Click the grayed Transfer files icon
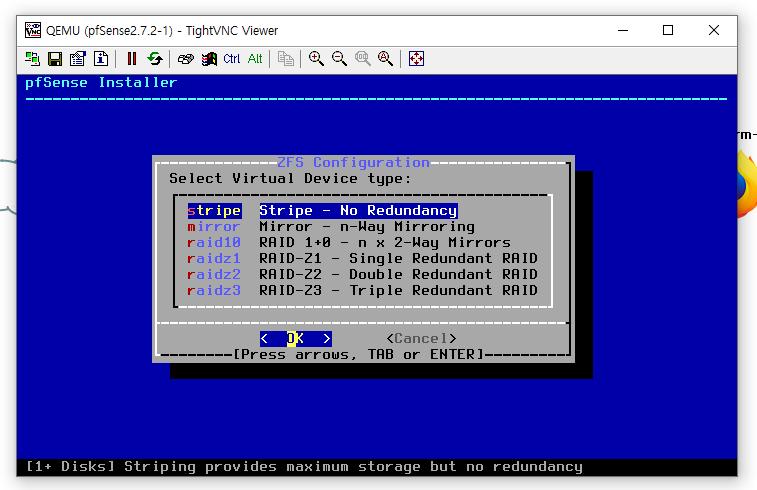Image resolution: width=757 pixels, height=490 pixels. (x=285, y=59)
